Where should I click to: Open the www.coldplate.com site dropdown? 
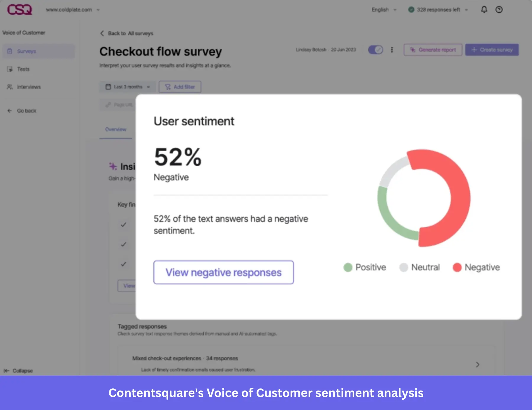point(73,10)
